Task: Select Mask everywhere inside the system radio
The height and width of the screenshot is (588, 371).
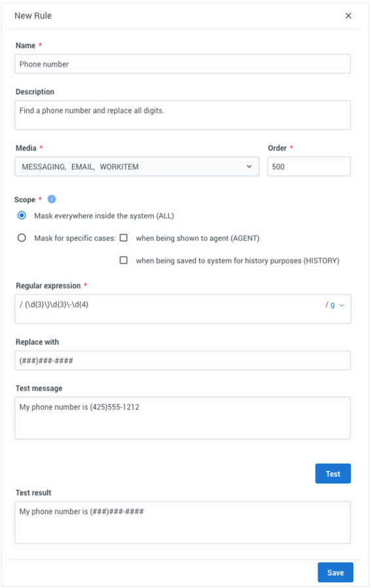Action: [22, 216]
